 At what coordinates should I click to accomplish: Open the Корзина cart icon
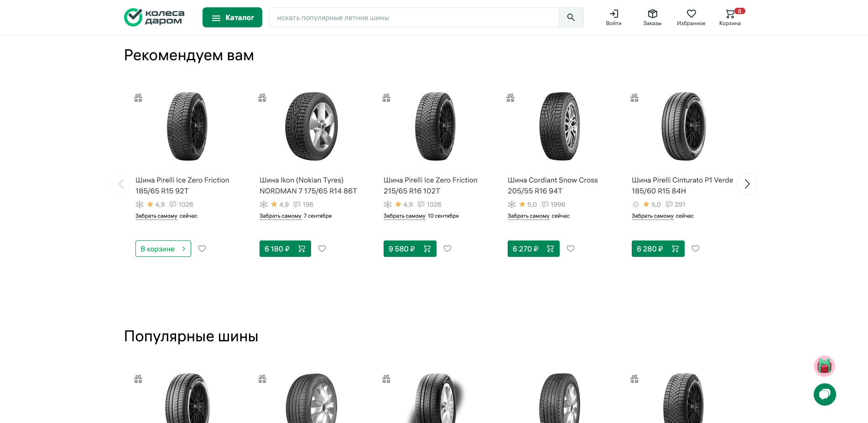point(730,17)
